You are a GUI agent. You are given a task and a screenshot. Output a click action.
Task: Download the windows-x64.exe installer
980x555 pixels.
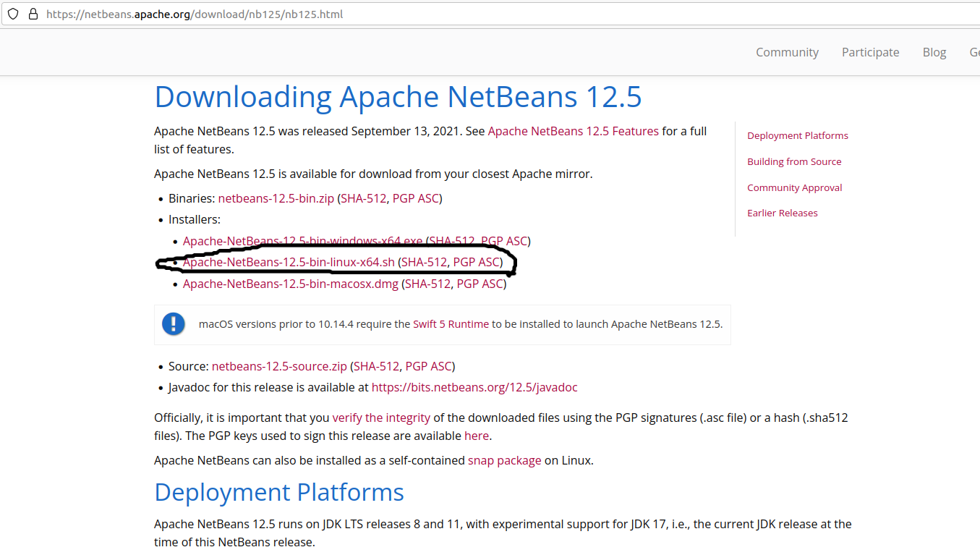point(302,241)
